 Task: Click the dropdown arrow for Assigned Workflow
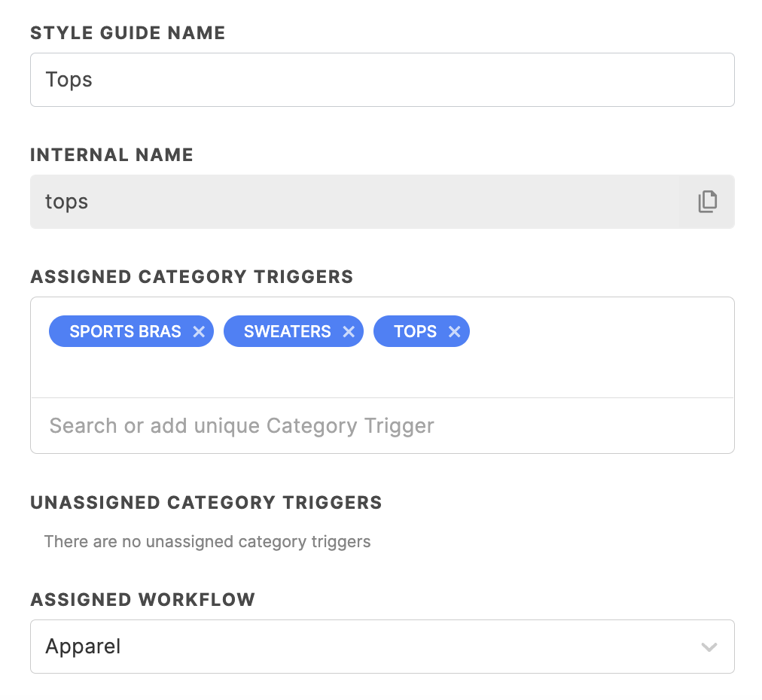(708, 647)
